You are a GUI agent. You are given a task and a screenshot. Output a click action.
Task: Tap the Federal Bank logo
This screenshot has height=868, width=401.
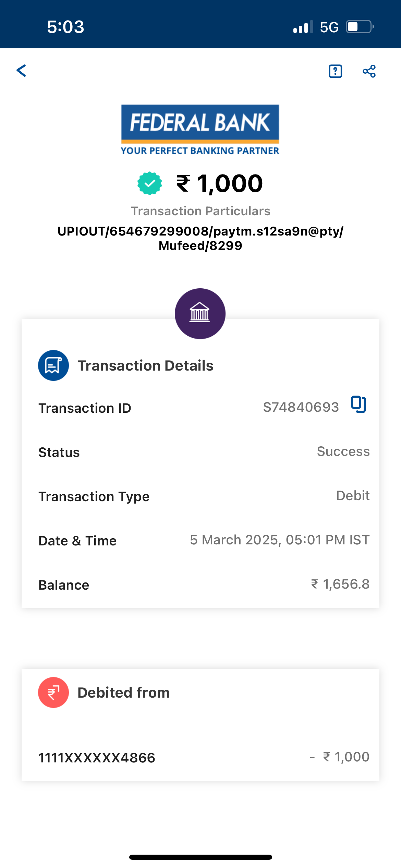[x=200, y=130]
